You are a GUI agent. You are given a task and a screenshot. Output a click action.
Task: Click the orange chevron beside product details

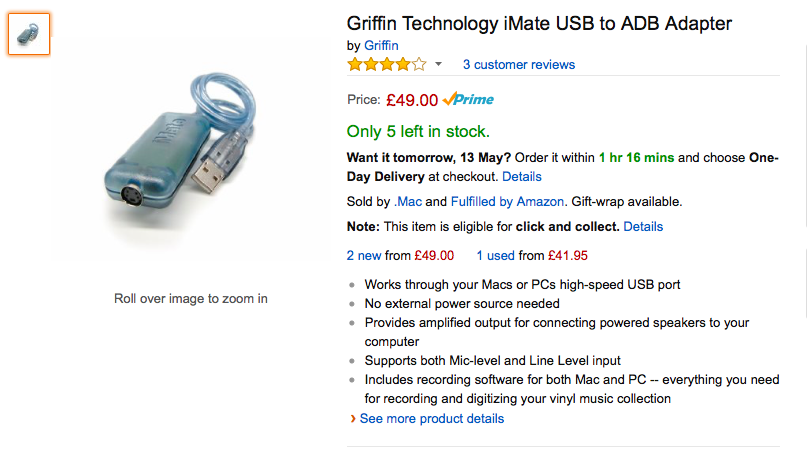(353, 419)
